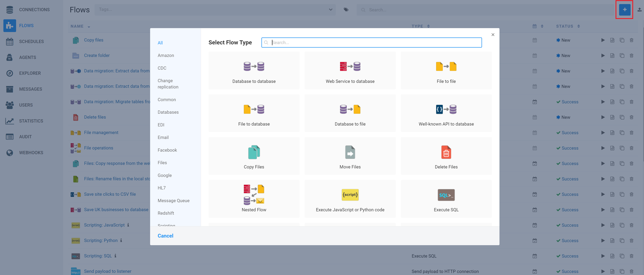Choose Web Service to database flow
Screen dimensions: 644x275
coord(350,70)
